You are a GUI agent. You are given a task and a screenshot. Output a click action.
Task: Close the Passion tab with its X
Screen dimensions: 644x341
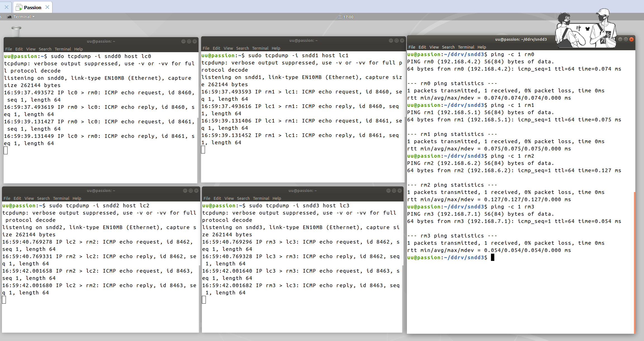point(47,7)
